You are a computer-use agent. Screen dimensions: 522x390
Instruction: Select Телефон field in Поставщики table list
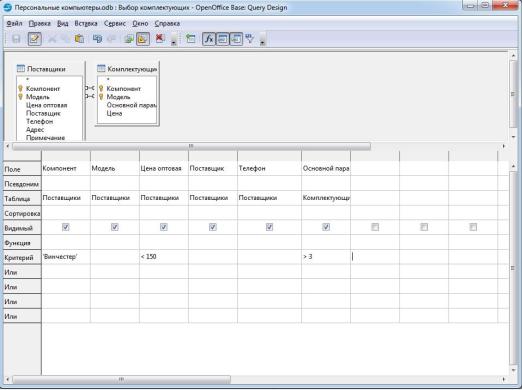point(40,121)
